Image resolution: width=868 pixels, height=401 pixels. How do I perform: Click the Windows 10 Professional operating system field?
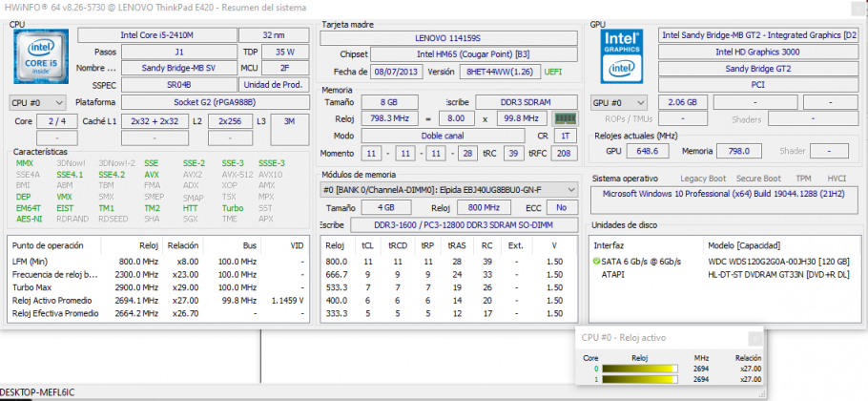(726, 200)
